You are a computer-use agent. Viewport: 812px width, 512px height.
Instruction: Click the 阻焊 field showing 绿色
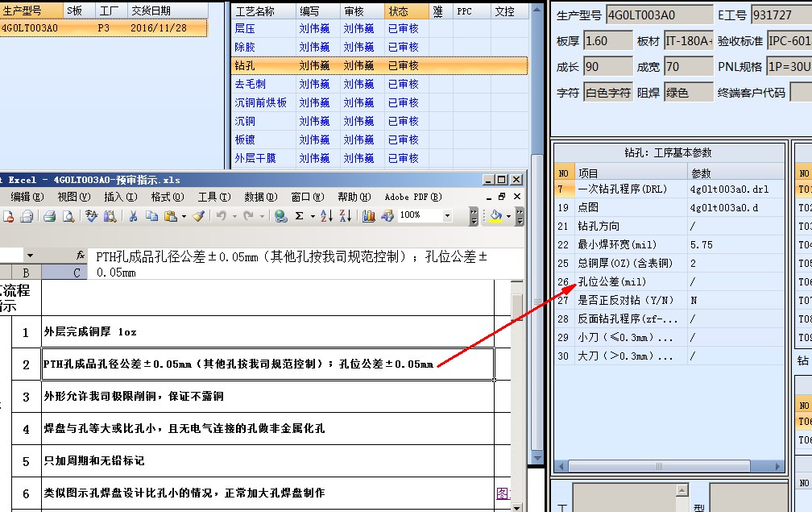pos(689,93)
